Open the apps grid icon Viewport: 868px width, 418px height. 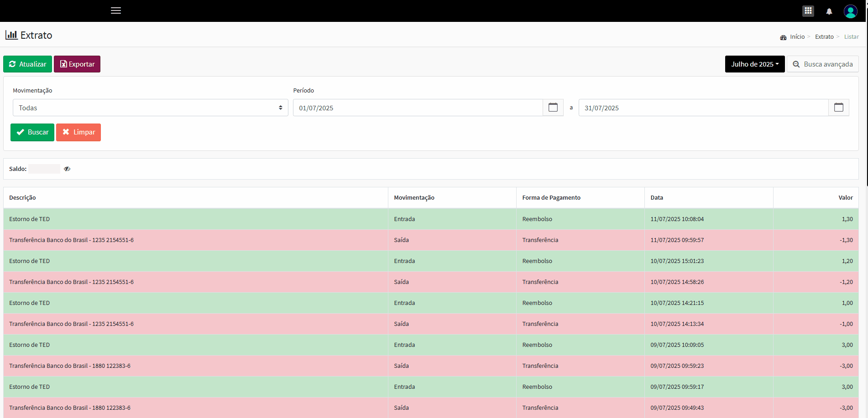click(x=808, y=11)
